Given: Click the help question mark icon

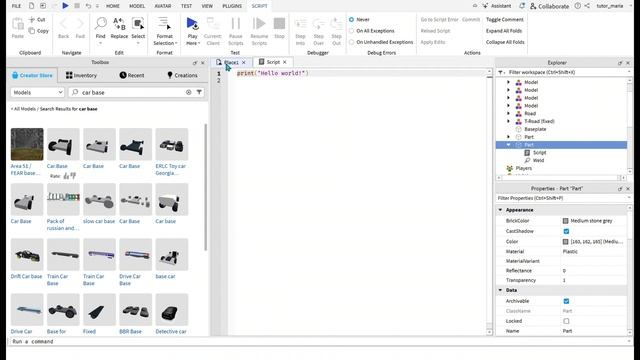Looking at the screenshot, I should click(578, 6).
